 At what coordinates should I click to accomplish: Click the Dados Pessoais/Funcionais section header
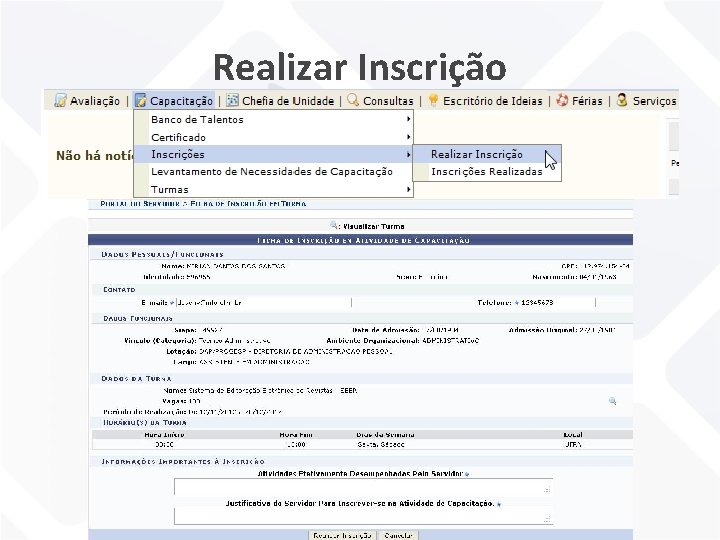tap(163, 254)
